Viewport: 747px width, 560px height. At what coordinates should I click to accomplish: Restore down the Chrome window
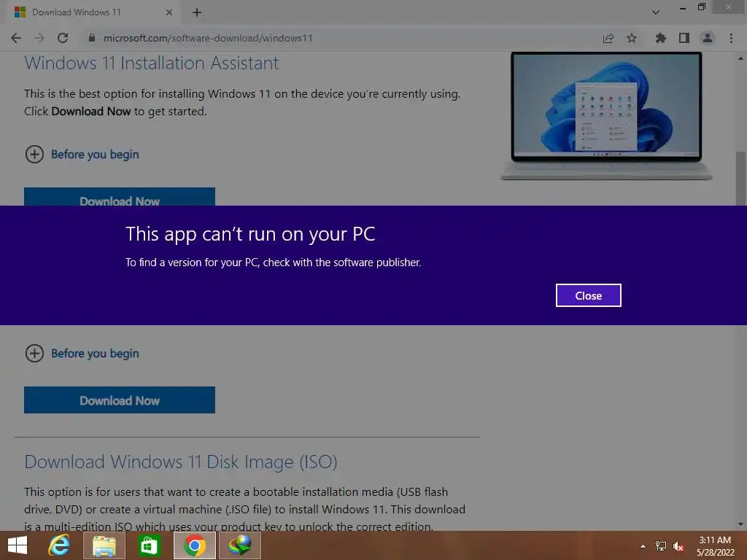point(701,7)
